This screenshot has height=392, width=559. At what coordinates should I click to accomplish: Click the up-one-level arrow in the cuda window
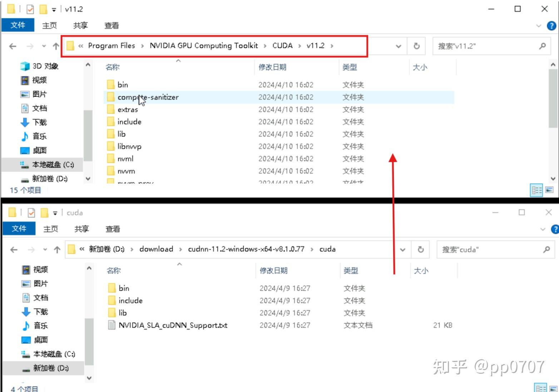(57, 249)
